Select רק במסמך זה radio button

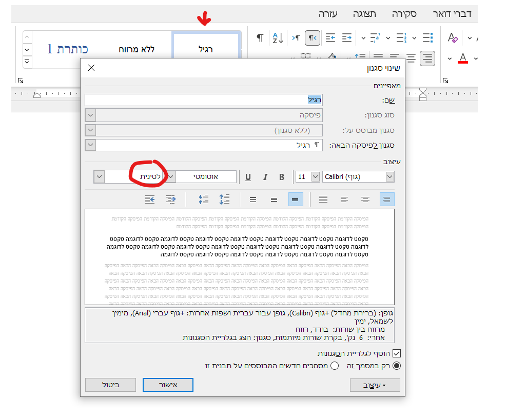click(x=397, y=366)
